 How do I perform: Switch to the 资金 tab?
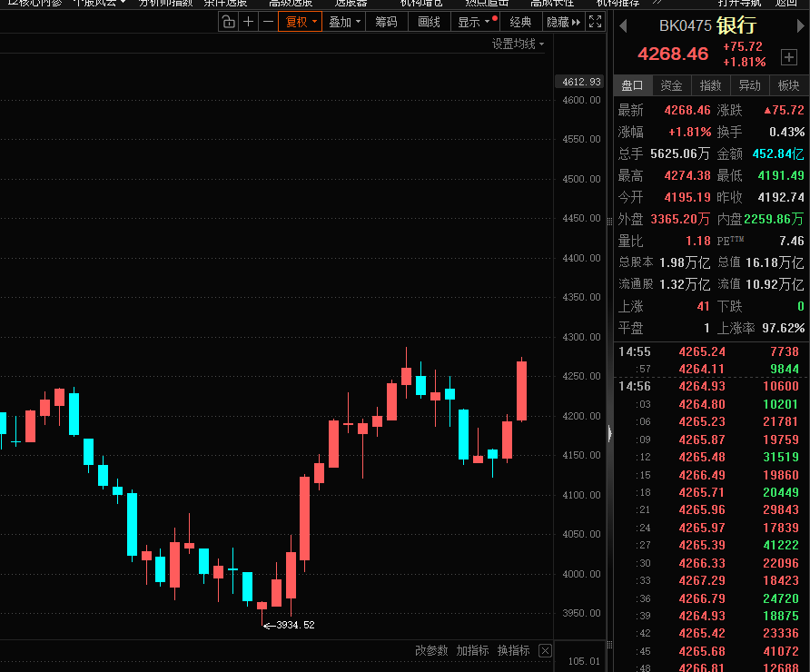pyautogui.click(x=671, y=85)
